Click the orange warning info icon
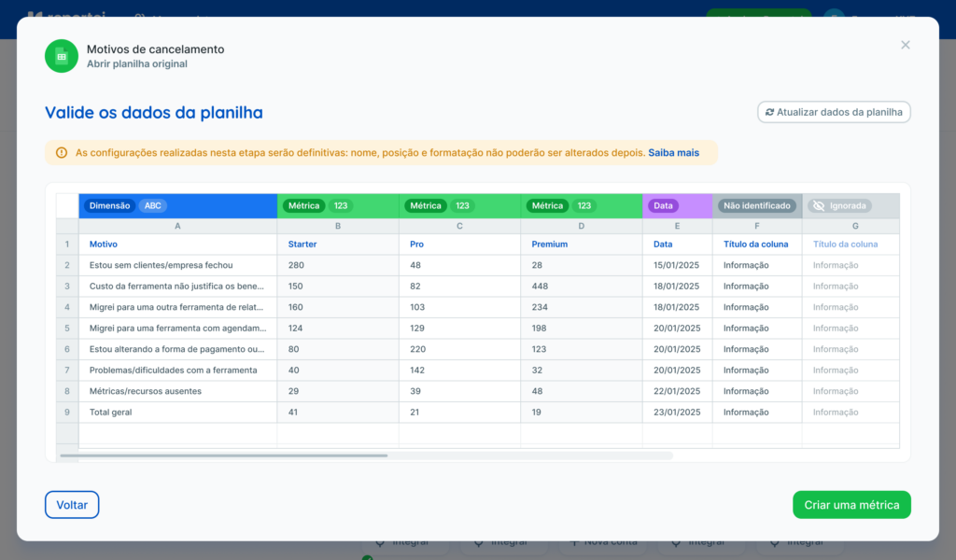Image resolution: width=956 pixels, height=560 pixels. tap(62, 152)
